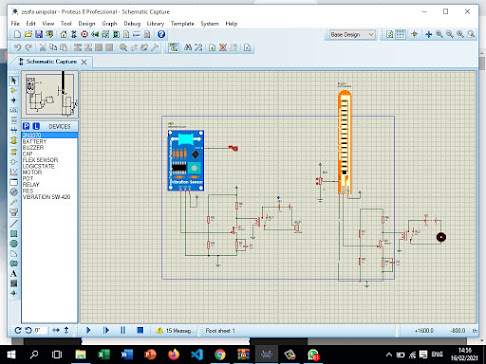Click the red X Remove Sheet icon

(x=223, y=48)
